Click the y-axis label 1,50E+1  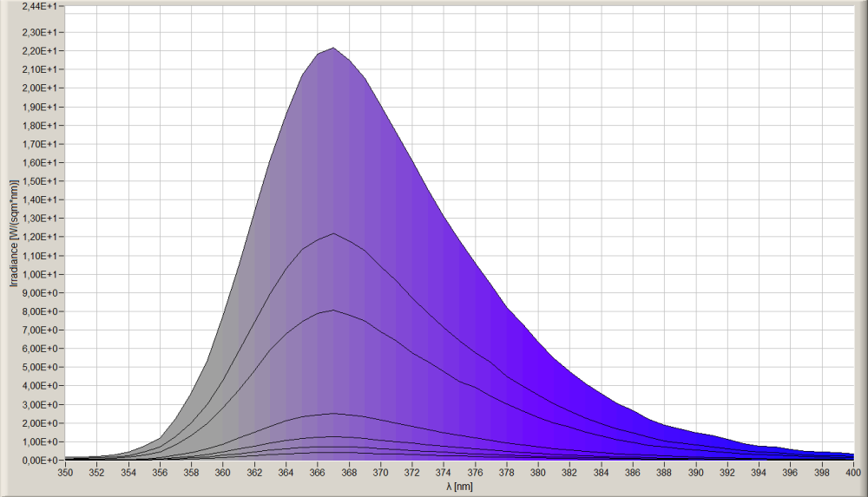click(38, 181)
